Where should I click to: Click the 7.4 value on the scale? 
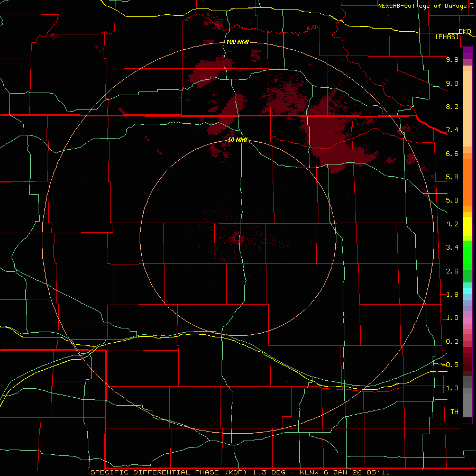[x=452, y=130]
